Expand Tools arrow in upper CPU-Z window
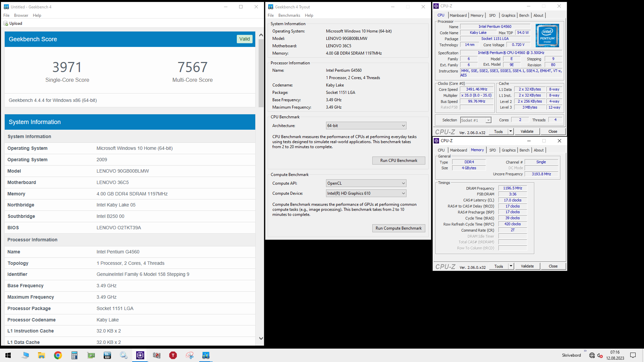Screen dimensions: 644x362 [x=511, y=131]
